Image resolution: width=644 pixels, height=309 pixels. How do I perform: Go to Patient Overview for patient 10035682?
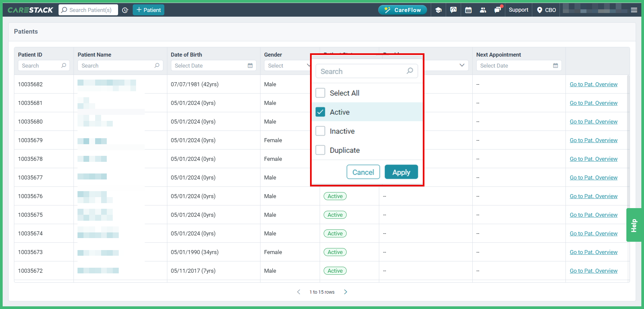tap(593, 84)
